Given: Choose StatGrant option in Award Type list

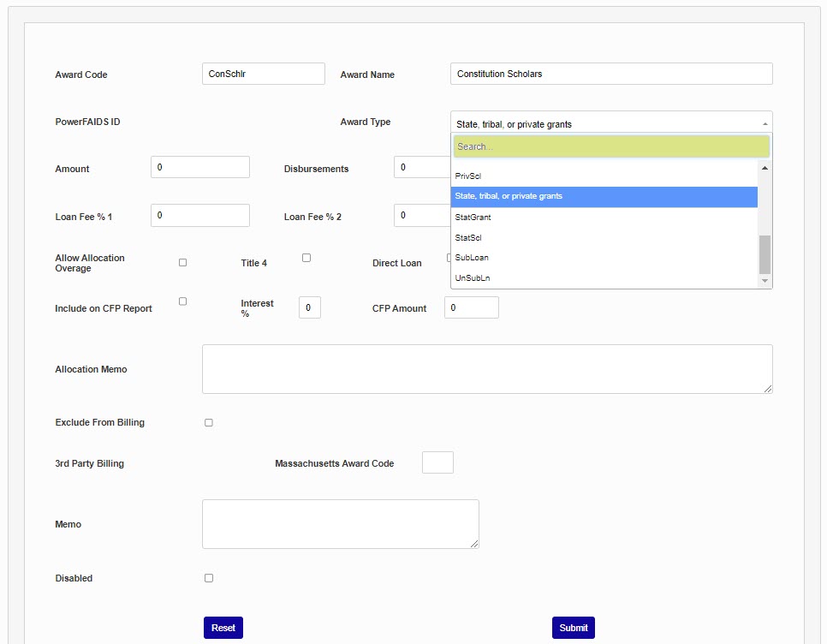Looking at the screenshot, I should click(x=473, y=217).
